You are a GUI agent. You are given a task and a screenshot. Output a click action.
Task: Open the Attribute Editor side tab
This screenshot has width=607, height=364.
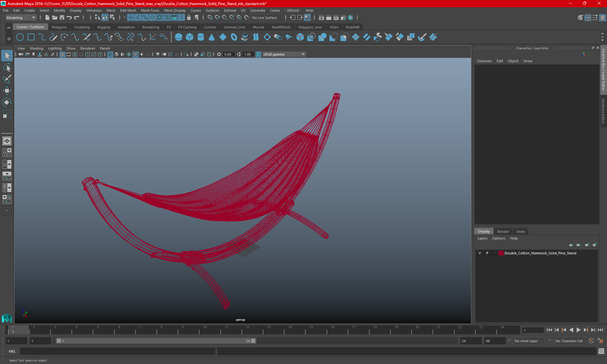[603, 111]
